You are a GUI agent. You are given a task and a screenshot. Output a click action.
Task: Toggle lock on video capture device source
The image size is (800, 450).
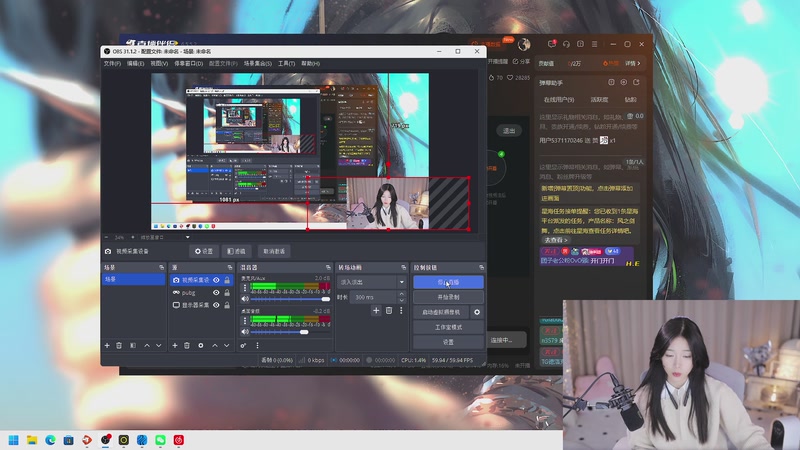point(227,280)
